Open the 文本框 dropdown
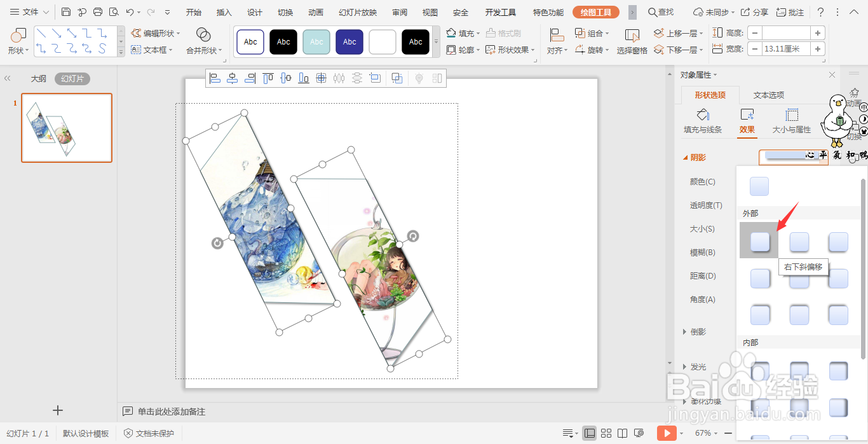 153,50
